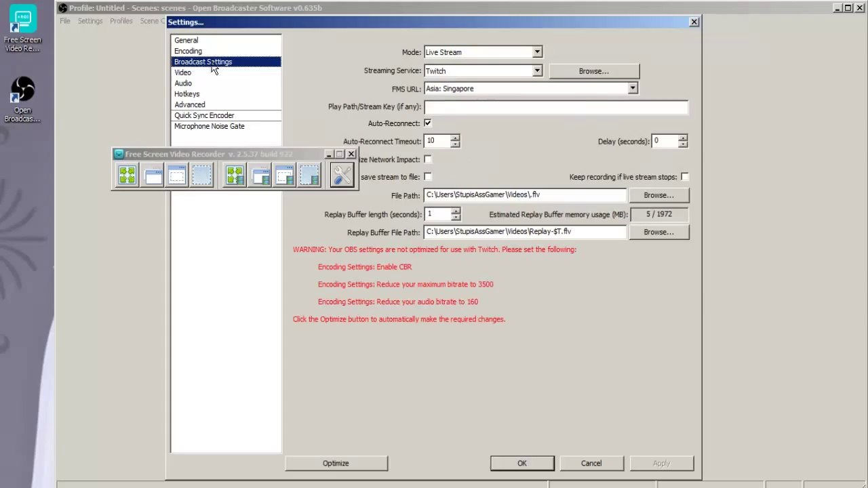Screen dimensions: 868x488
Task: Start full screen video recording tool
Action: click(235, 176)
